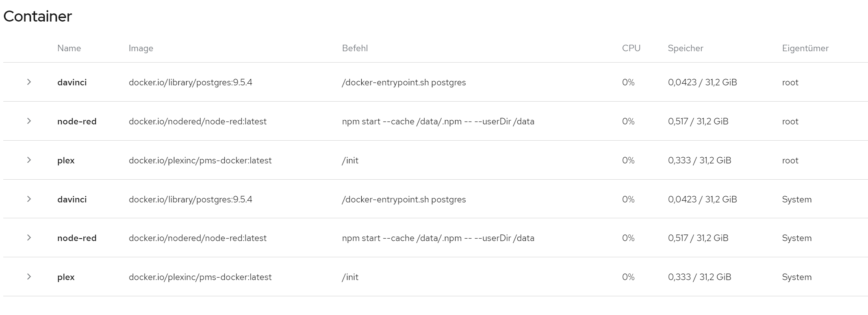Viewport: 868px width, 315px height.
Task: Select the node-red container name
Action: pos(77,121)
